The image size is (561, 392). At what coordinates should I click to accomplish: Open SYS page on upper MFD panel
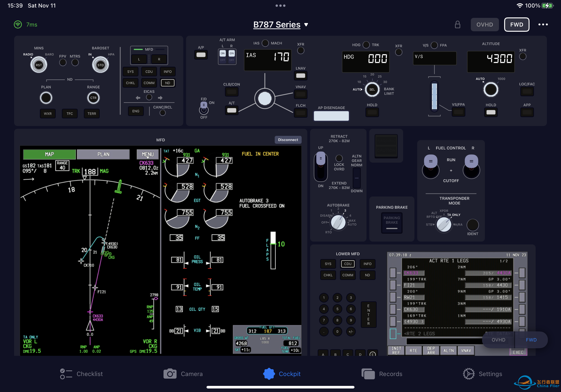pos(130,72)
